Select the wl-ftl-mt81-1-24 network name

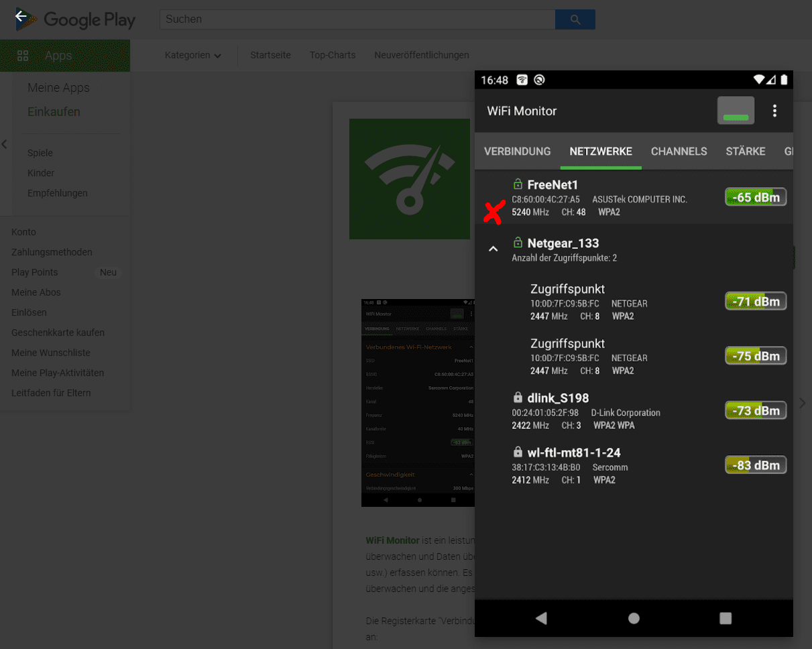(x=574, y=453)
